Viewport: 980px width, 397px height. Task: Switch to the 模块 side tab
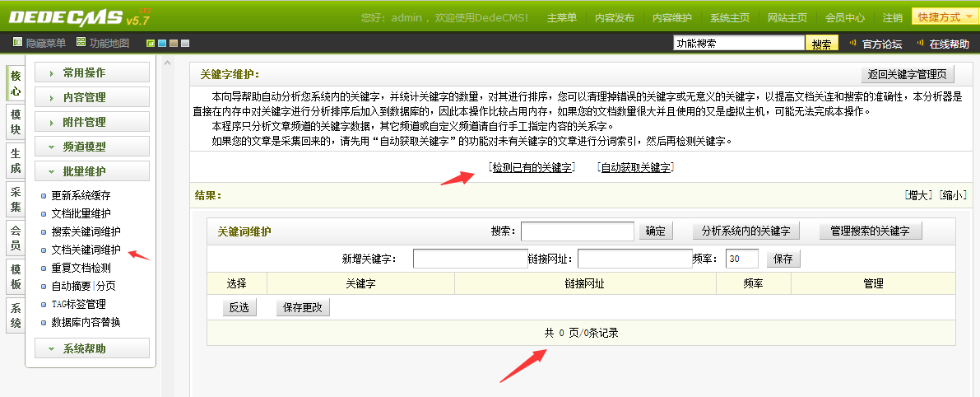pyautogui.click(x=16, y=122)
